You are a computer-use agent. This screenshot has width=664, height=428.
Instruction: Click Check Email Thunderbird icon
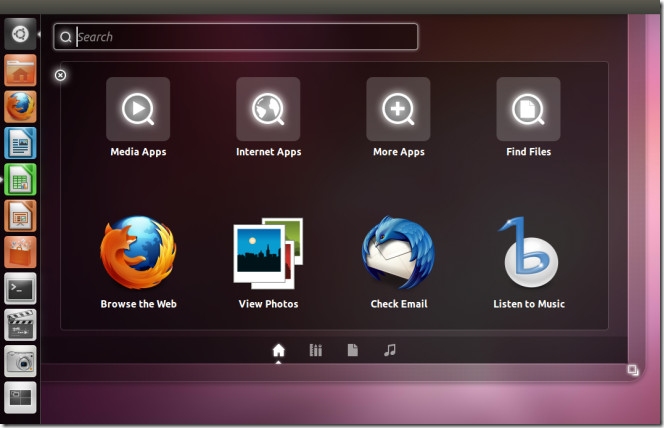click(x=398, y=253)
